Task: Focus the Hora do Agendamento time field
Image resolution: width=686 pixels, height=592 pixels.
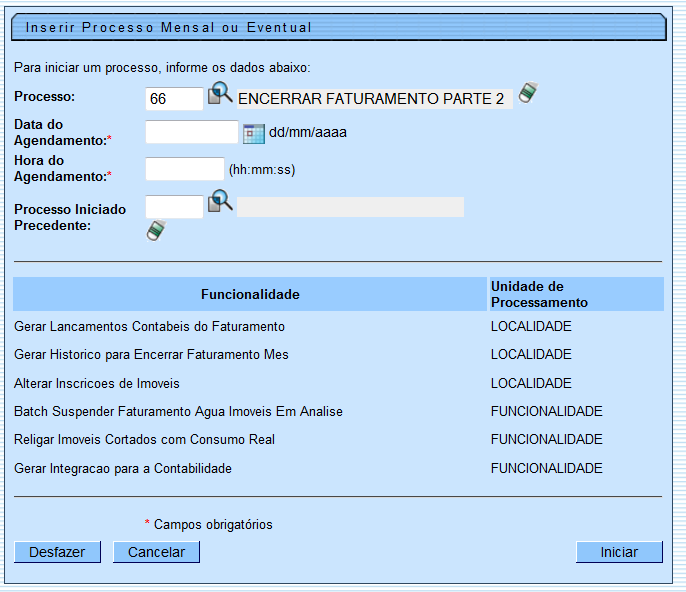Action: [x=185, y=169]
